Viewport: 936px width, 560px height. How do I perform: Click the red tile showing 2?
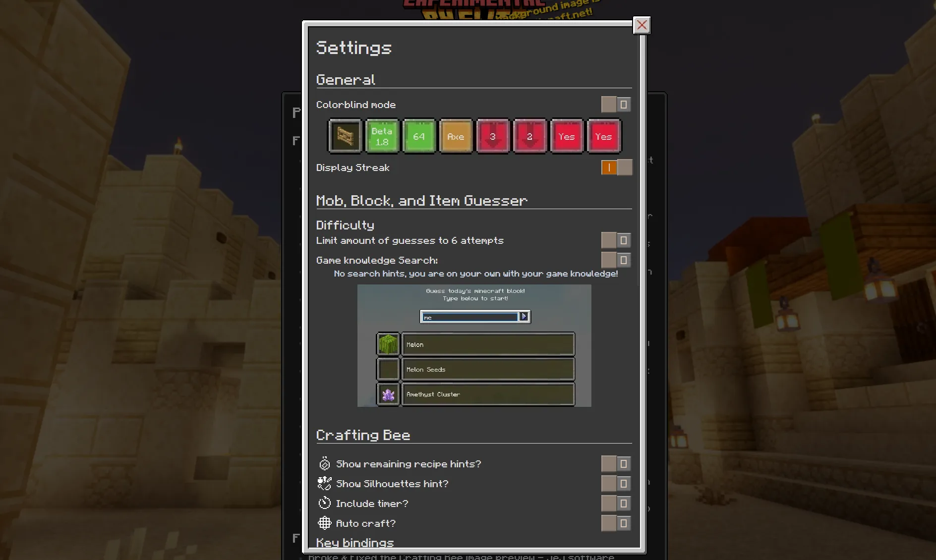point(529,136)
